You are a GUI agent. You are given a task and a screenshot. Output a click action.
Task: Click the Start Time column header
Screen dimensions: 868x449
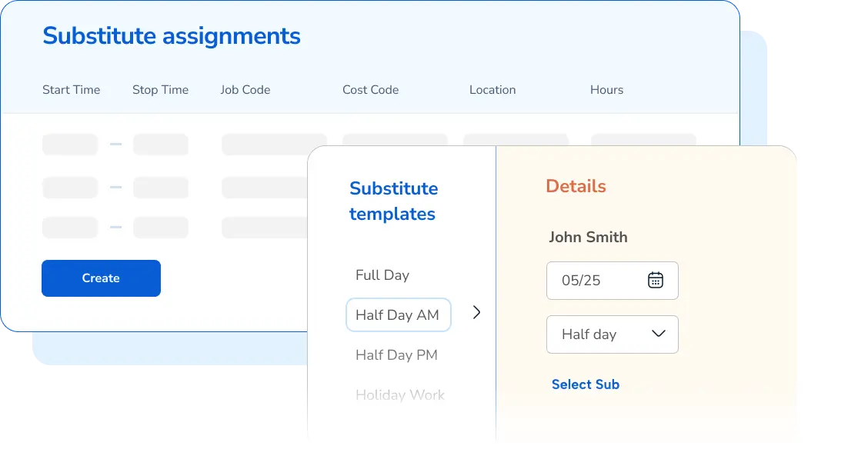71,90
